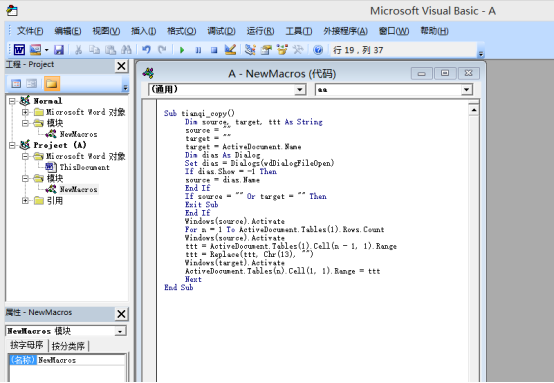
Task: Open the 运行(R) menu
Action: (260, 31)
